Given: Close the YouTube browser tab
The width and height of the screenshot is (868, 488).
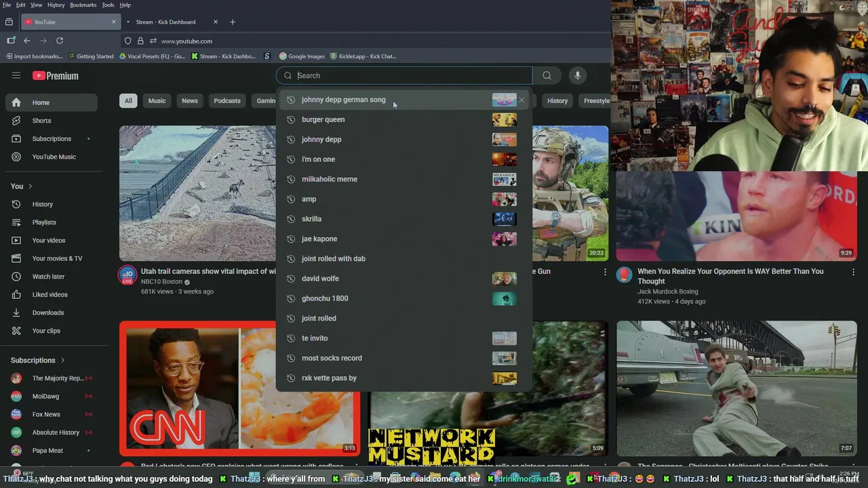Looking at the screenshot, I should click(x=114, y=22).
